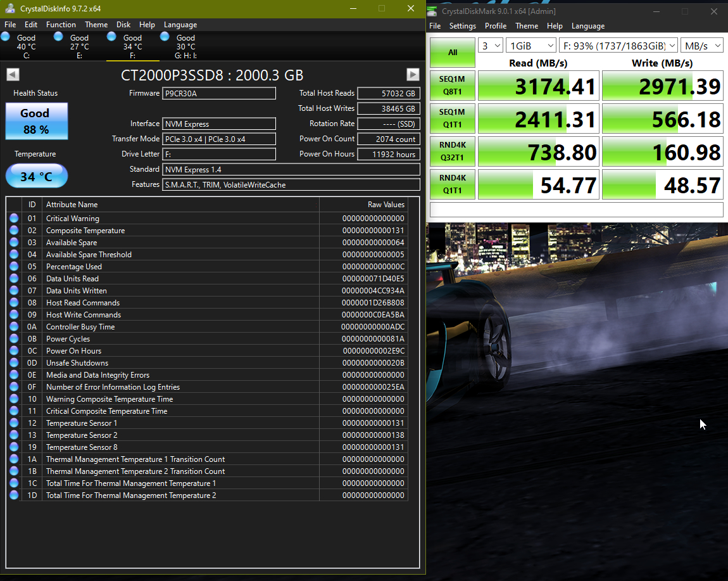This screenshot has height=581, width=728.
Task: Open the test size dropdown showing 1GiB
Action: click(x=530, y=46)
